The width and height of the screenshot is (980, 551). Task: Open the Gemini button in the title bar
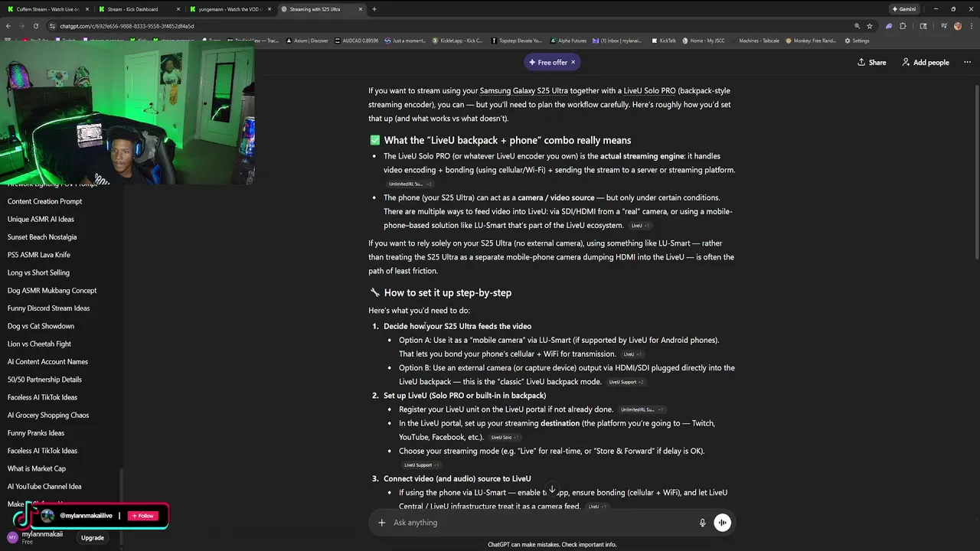pos(904,9)
